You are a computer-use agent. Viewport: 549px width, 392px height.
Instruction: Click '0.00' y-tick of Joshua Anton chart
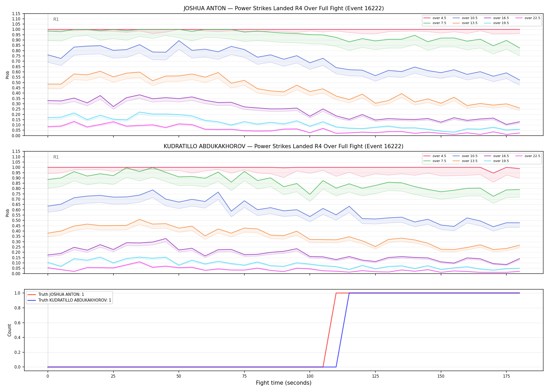coord(17,136)
